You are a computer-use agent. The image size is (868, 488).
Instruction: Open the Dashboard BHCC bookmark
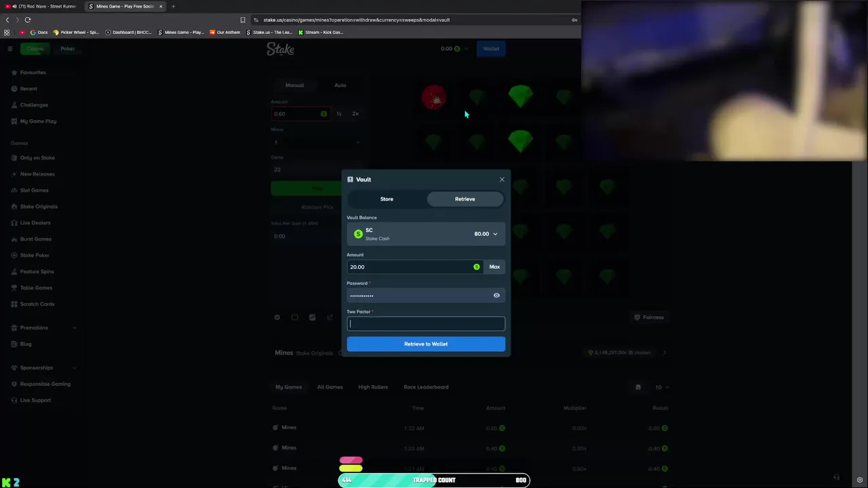click(x=129, y=33)
